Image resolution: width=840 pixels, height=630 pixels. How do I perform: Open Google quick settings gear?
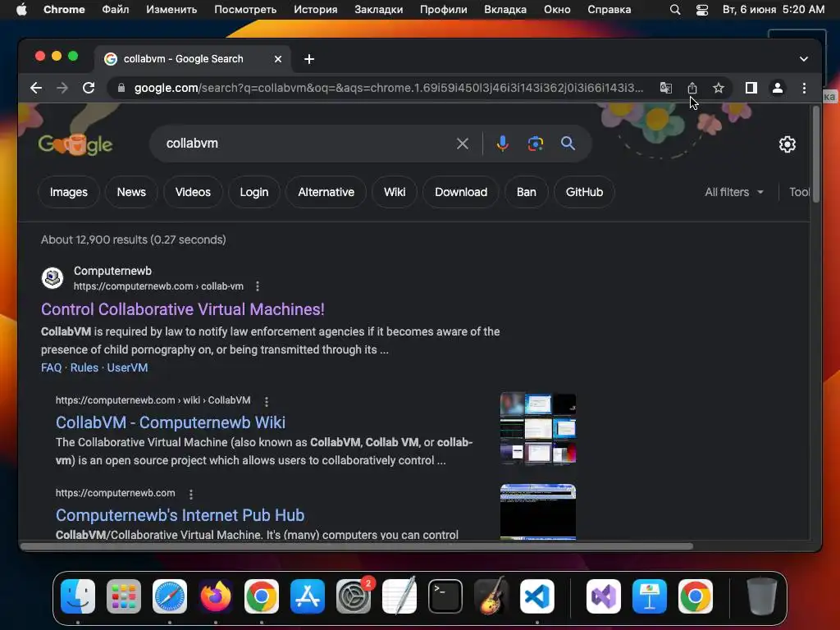click(x=787, y=144)
